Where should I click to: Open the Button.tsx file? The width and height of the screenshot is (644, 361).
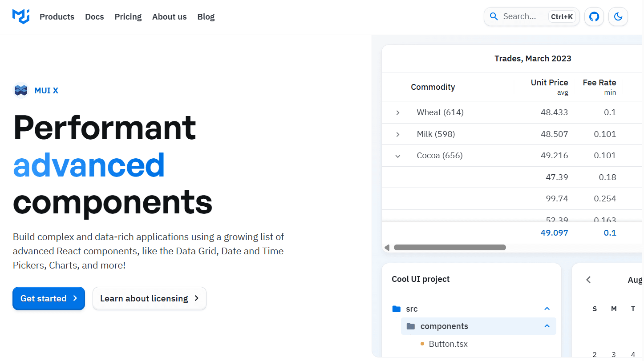pos(448,344)
